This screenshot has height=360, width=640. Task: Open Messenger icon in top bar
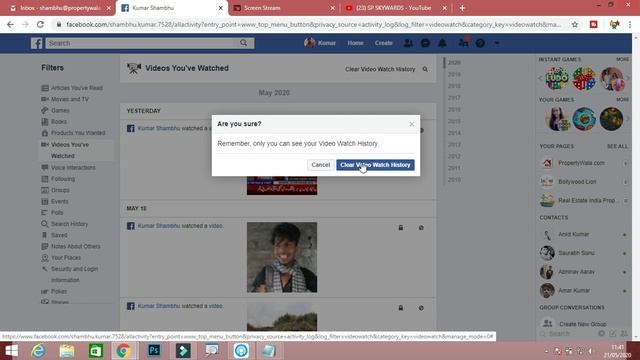pos(425,43)
